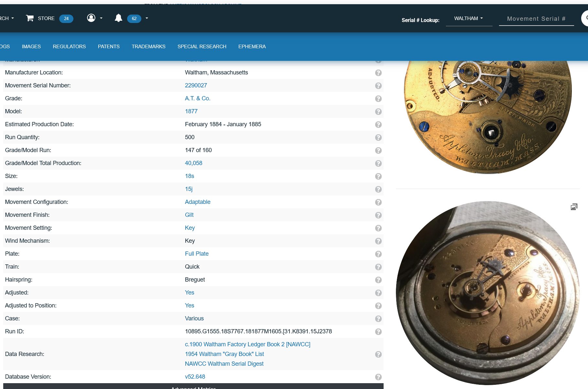Open NAWCC Waltham Serial Digest link
This screenshot has height=389, width=588.
coord(224,364)
